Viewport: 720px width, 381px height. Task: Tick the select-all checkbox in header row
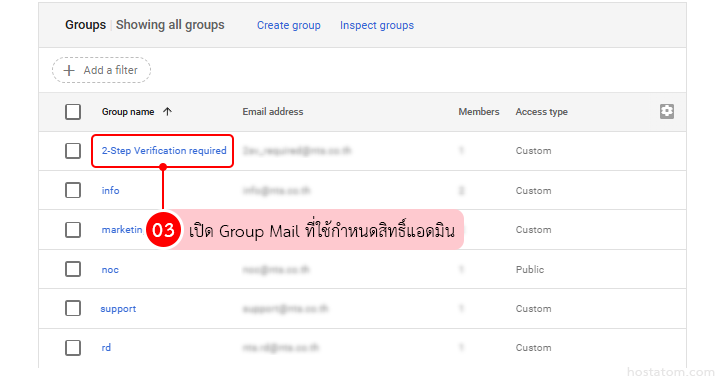click(73, 112)
